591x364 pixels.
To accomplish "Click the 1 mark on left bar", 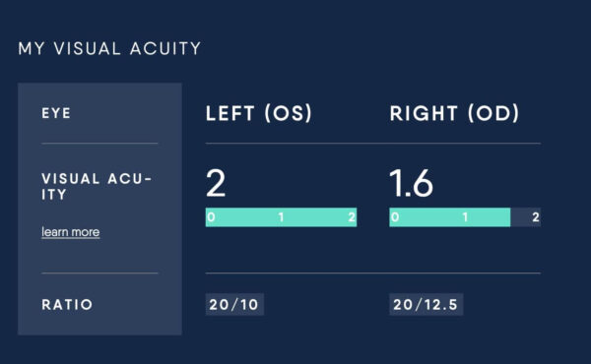I will coord(281,217).
